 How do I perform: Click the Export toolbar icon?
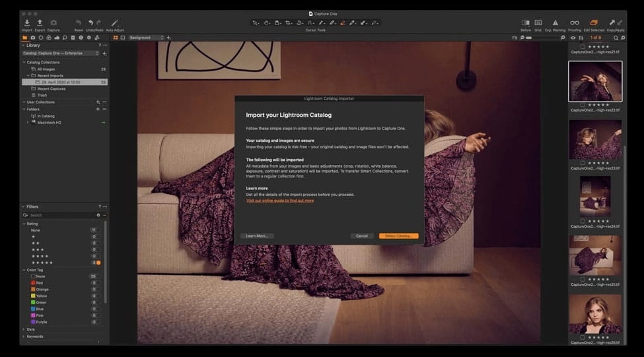click(x=40, y=23)
